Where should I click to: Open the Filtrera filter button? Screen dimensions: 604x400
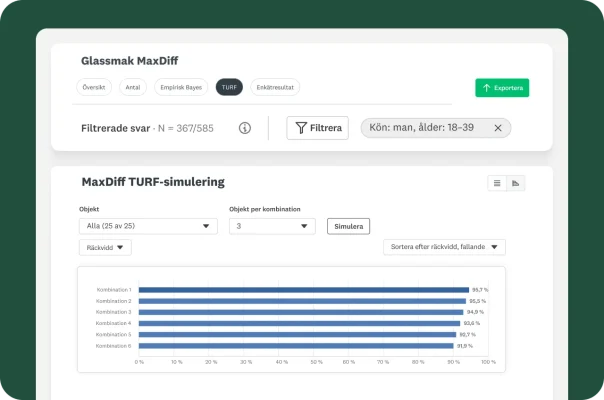(x=317, y=128)
